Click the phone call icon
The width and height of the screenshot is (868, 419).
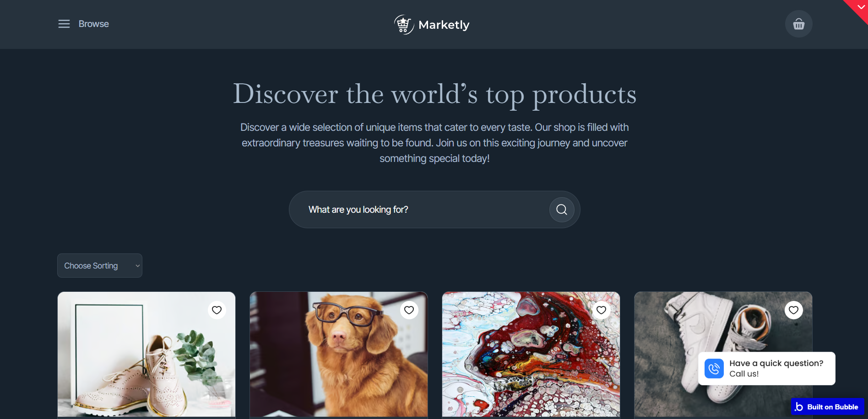coord(714,369)
